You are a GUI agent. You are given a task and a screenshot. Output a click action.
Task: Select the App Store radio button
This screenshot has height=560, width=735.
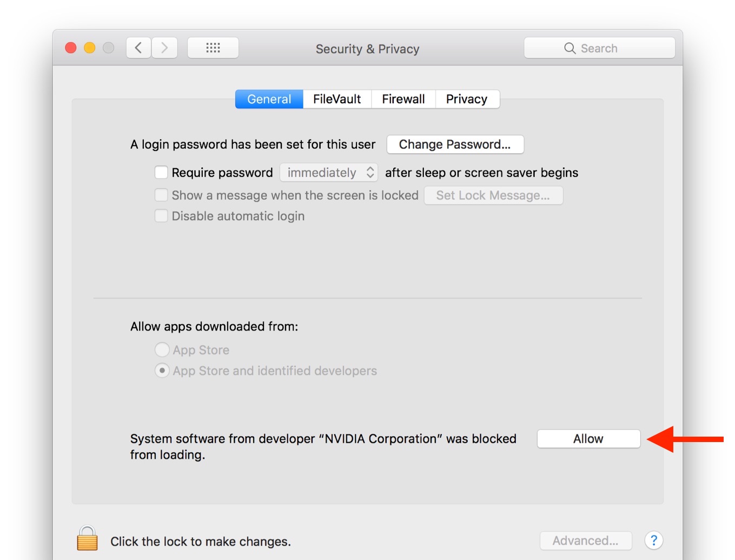click(162, 350)
